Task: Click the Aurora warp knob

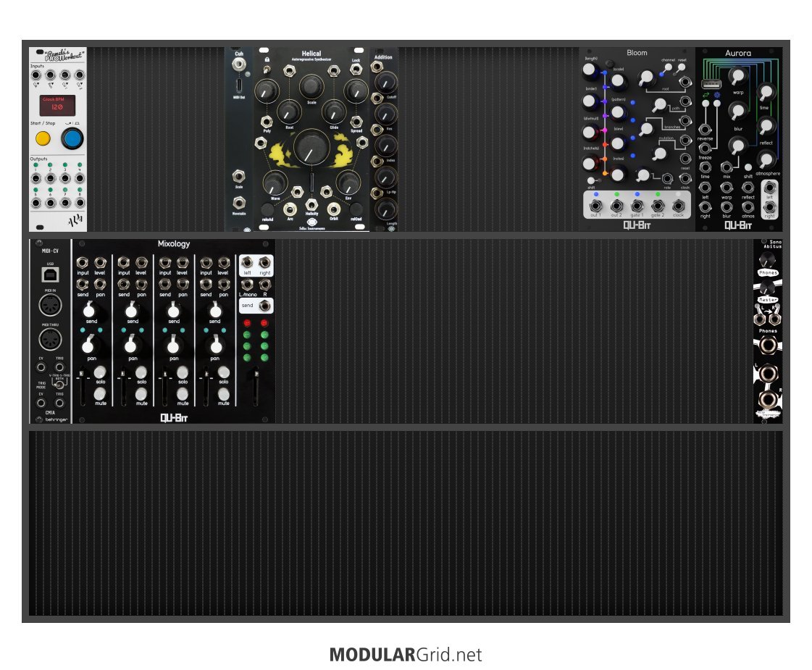Action: coord(737,76)
